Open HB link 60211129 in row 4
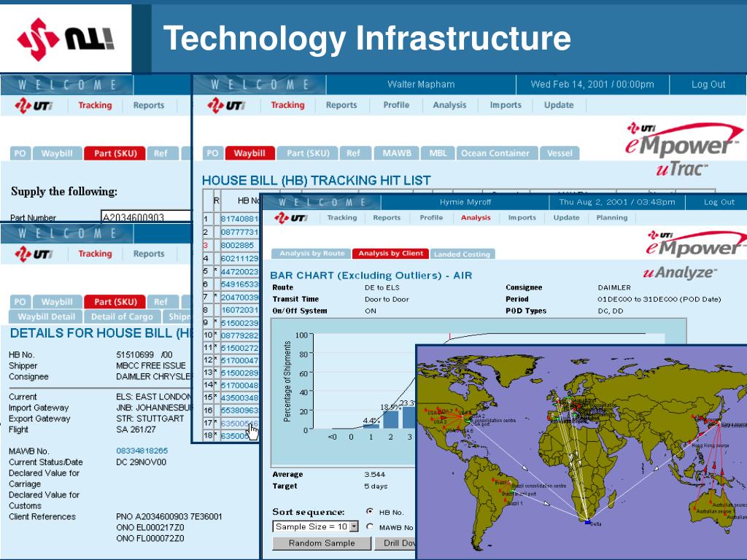The image size is (747, 560). pyautogui.click(x=239, y=259)
